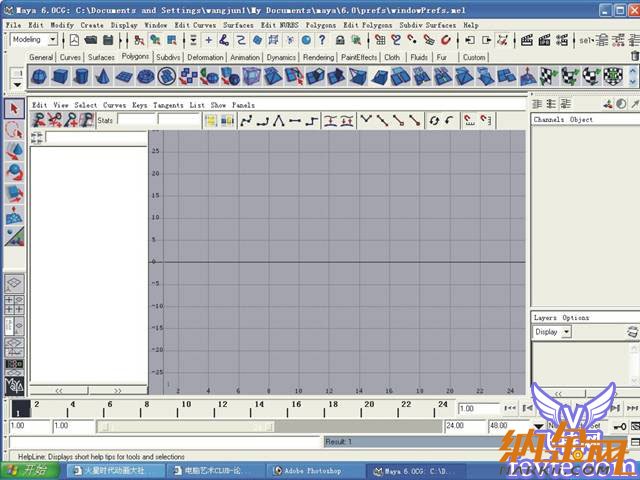
Task: Create a polygon cylinder from shelf
Action: [x=82, y=76]
